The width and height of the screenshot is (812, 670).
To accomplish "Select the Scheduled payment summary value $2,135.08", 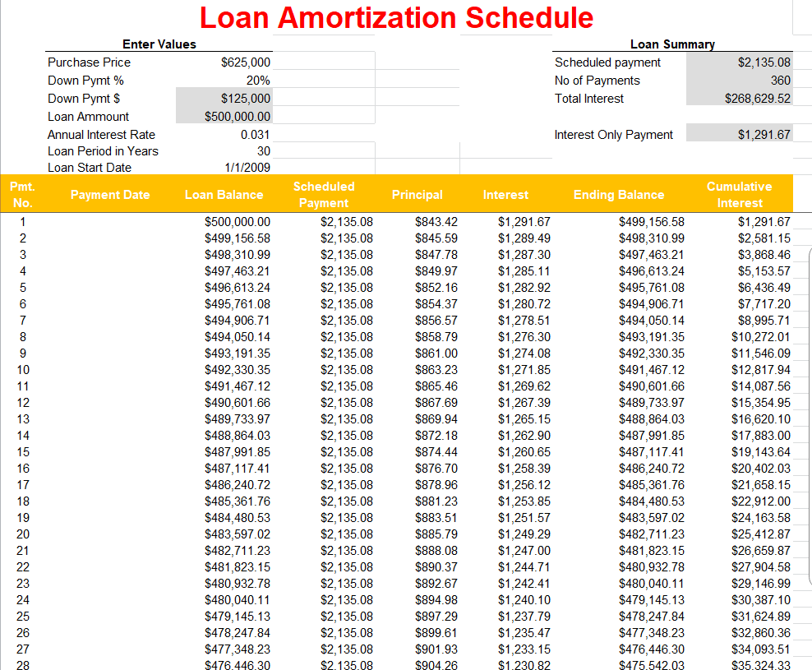I will point(764,62).
